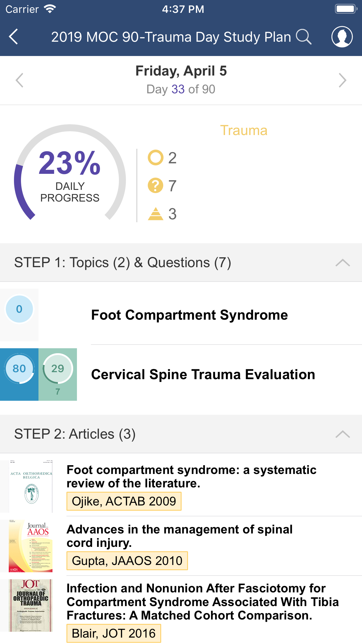Tap the Journal AAOS cover thumbnail
362x644 pixels.
point(31,546)
